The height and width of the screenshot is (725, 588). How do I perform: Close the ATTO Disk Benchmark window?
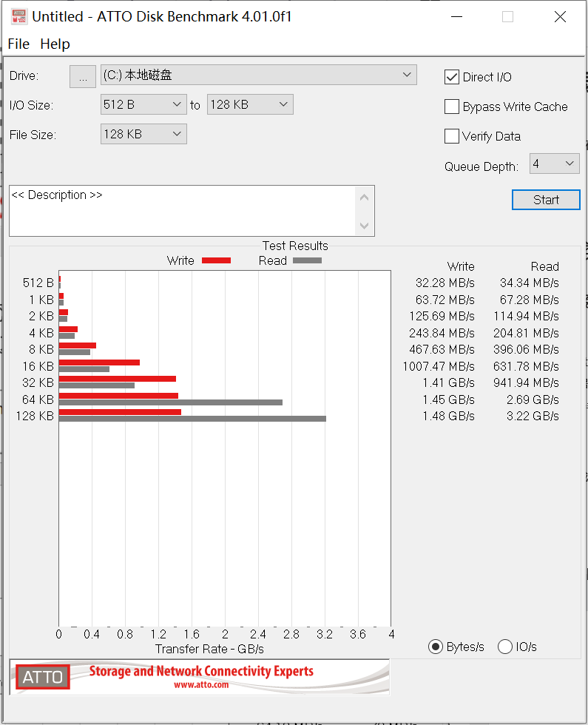tap(561, 16)
